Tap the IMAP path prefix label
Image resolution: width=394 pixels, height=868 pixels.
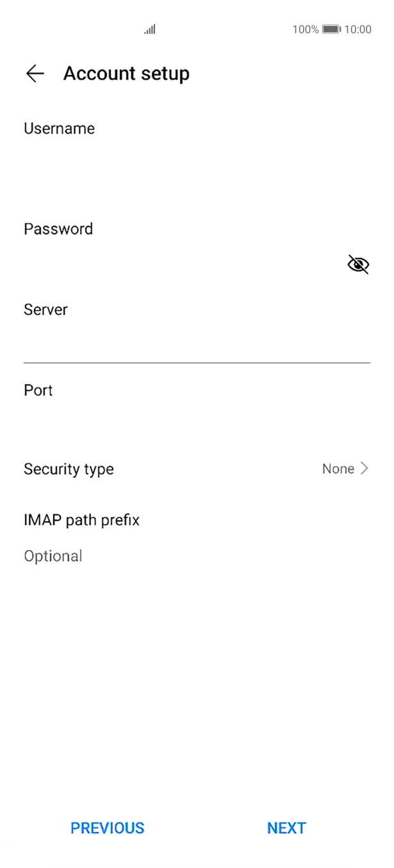pyautogui.click(x=81, y=519)
